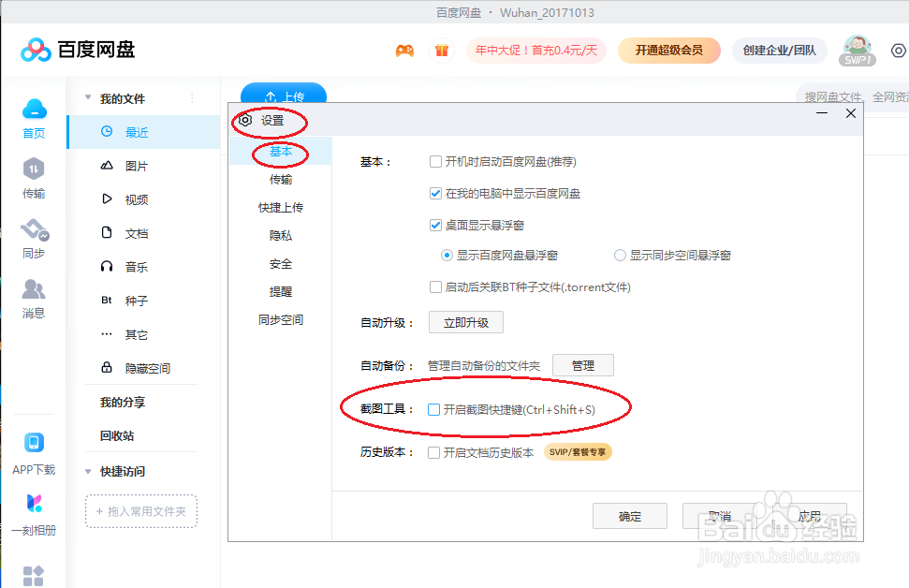
Task: Click the game controller icon in header
Action: [x=404, y=51]
